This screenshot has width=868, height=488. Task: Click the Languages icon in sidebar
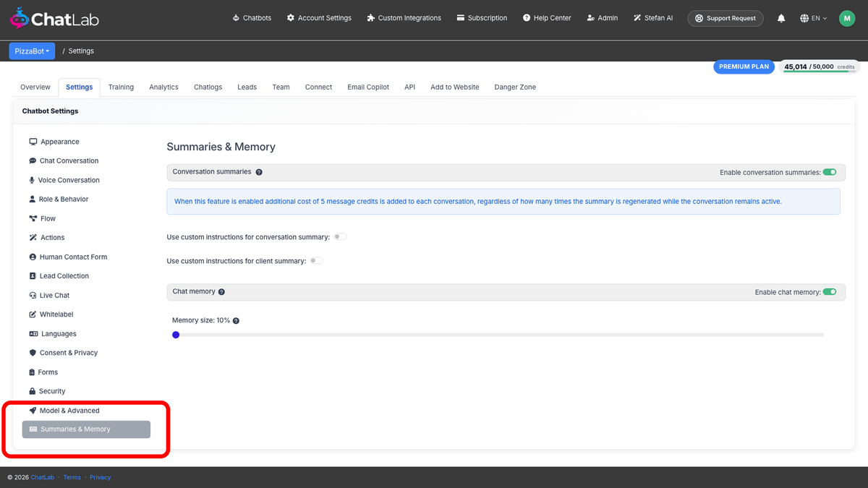[33, 334]
